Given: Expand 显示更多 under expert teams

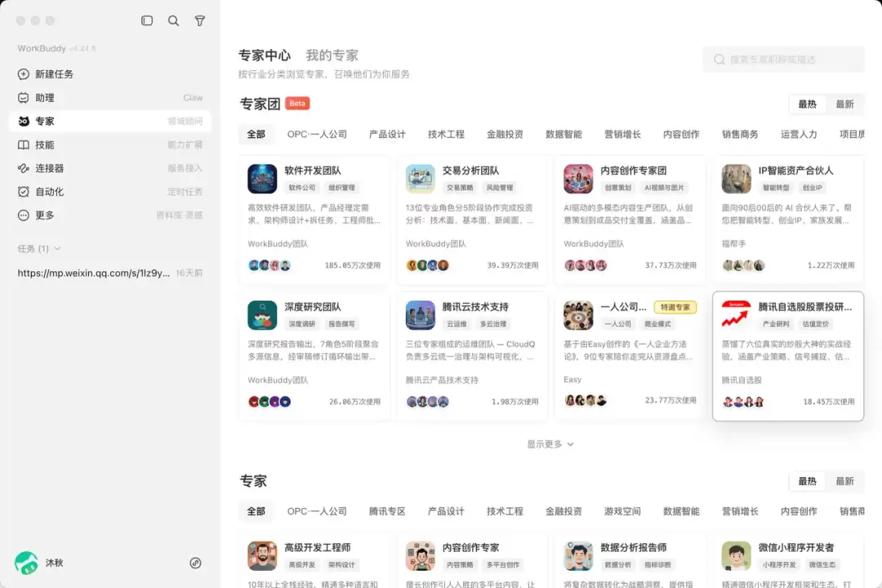Looking at the screenshot, I should pos(550,444).
